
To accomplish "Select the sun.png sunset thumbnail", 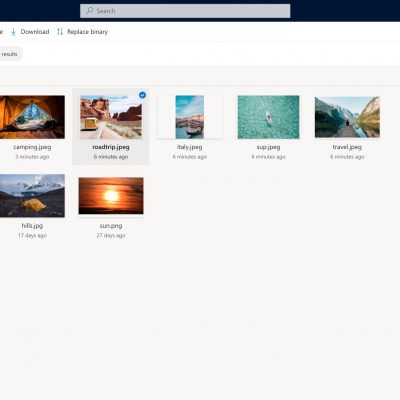I will pos(111,196).
